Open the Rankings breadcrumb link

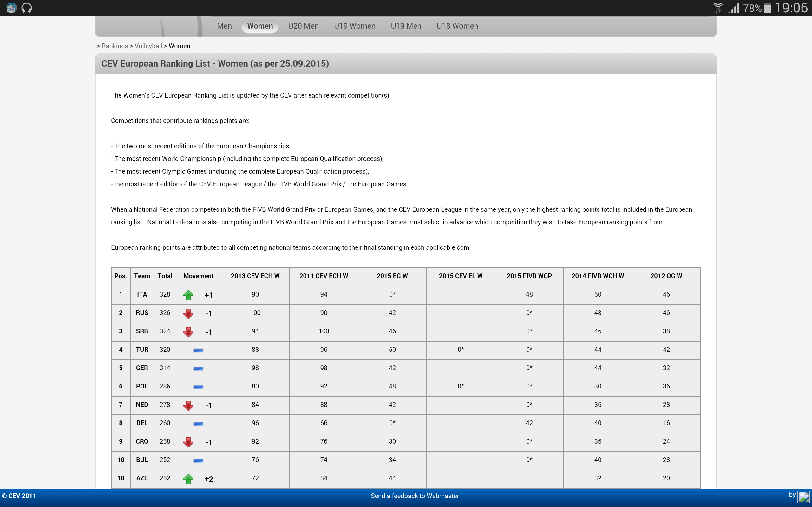[x=115, y=46]
